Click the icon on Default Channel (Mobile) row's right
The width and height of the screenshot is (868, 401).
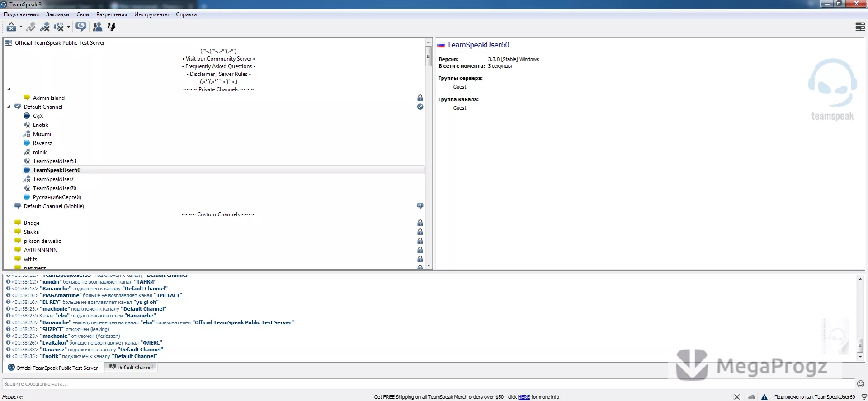coord(420,206)
